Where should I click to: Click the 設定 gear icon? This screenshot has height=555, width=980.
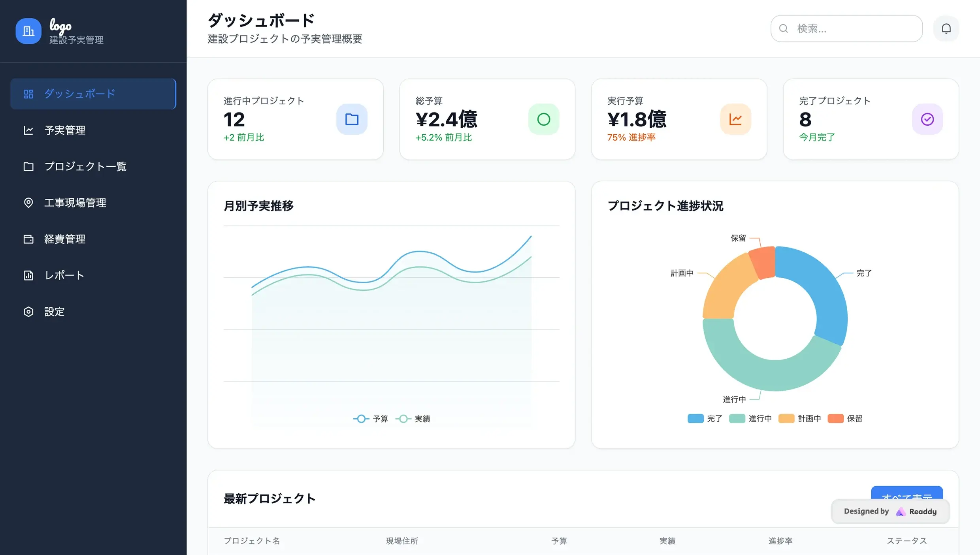click(28, 312)
